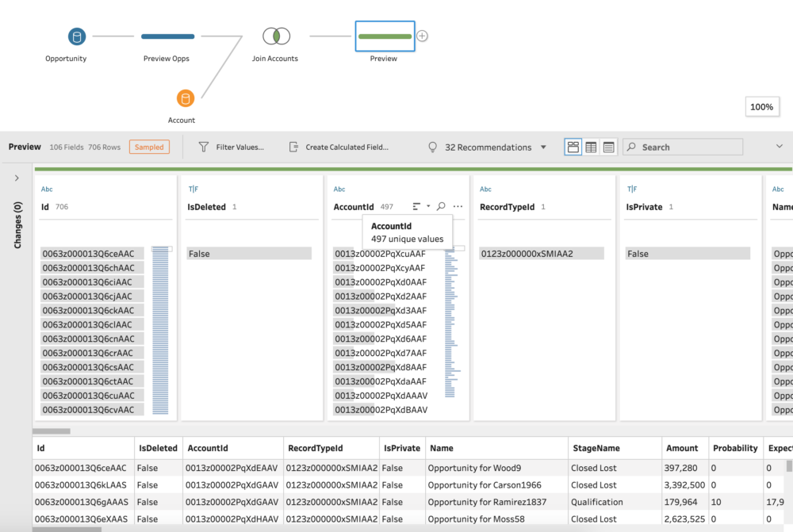Change the IsPrivate field T|F type
Image resolution: width=793 pixels, height=532 pixels.
632,189
